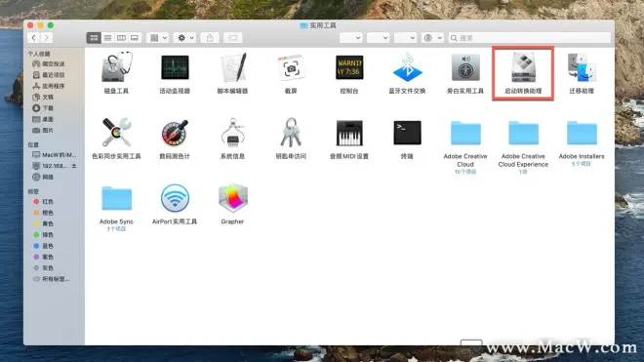This screenshot has height=362, width=644.
Task: Select the 系统信息 System Information icon
Action: coord(233,133)
